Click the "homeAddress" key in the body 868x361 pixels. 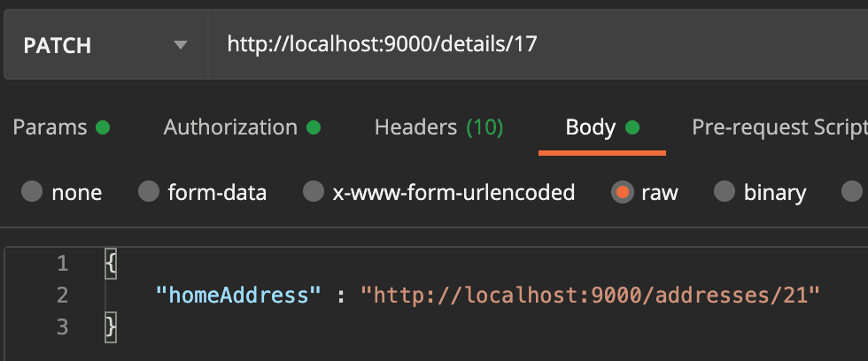click(238, 296)
